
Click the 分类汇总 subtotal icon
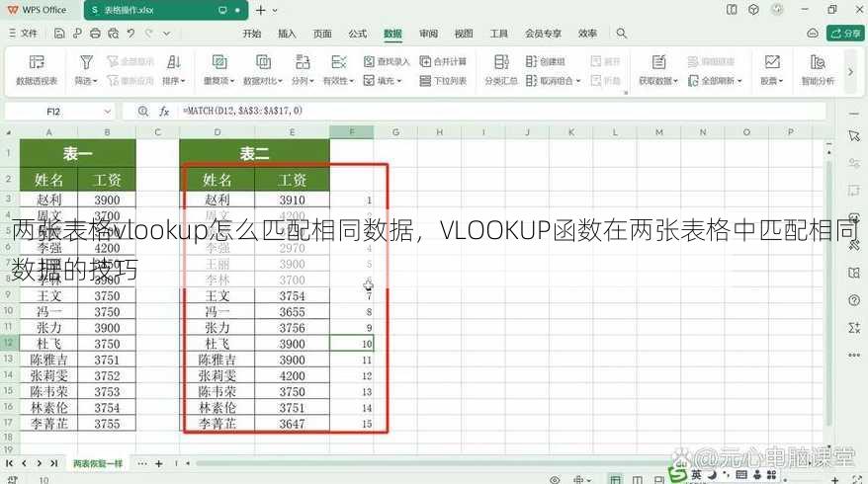[501, 62]
